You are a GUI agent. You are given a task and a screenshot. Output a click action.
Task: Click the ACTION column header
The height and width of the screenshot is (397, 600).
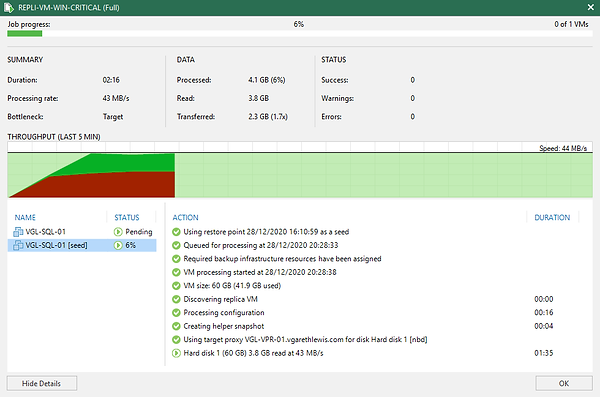point(185,217)
